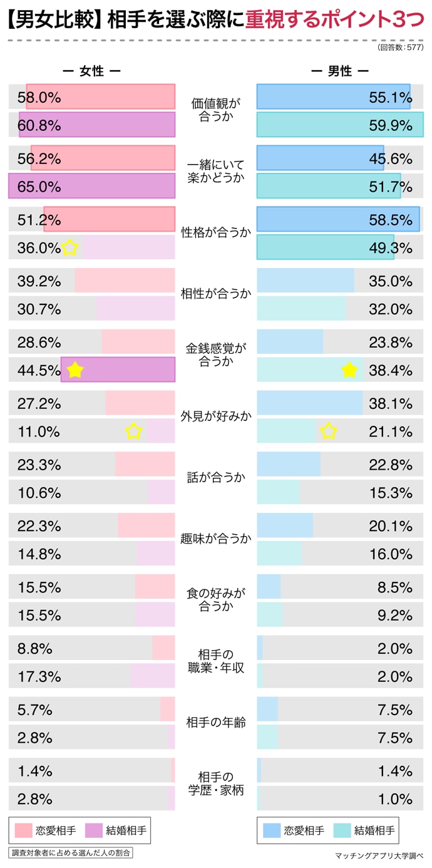Click the マッチングアプリ大学調べ source credit
Image resolution: width=432 pixels, height=868 pixels.
[x=379, y=855]
